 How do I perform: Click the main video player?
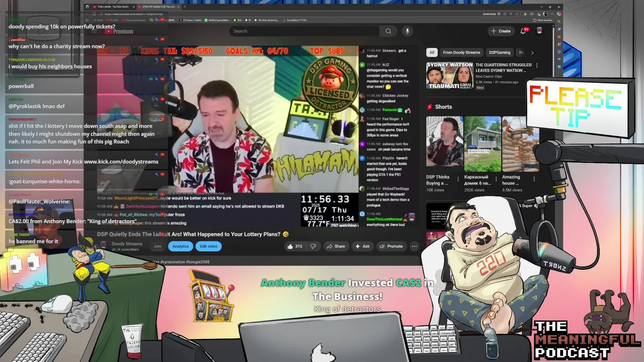coord(228,136)
